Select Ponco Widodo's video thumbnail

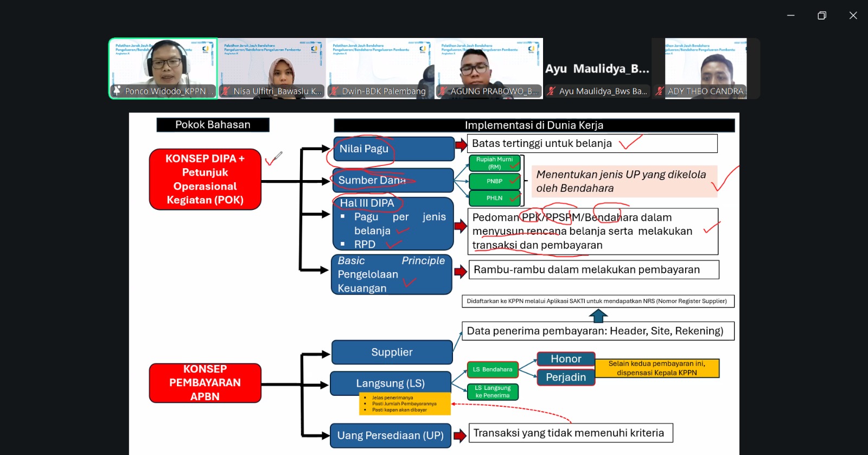pyautogui.click(x=163, y=68)
